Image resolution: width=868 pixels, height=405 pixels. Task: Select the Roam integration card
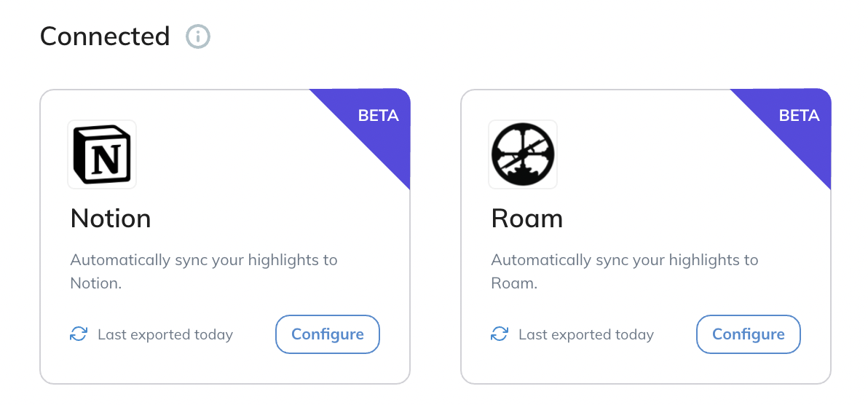(x=646, y=237)
